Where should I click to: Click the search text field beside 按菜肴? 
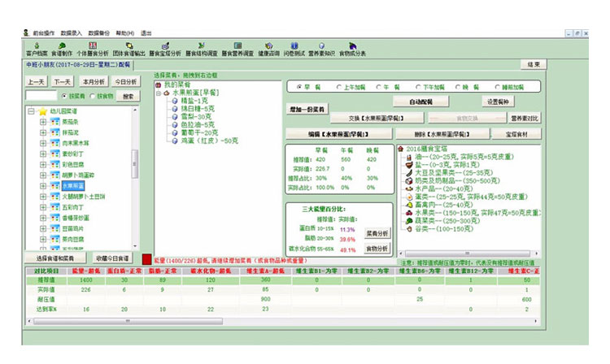(x=38, y=96)
